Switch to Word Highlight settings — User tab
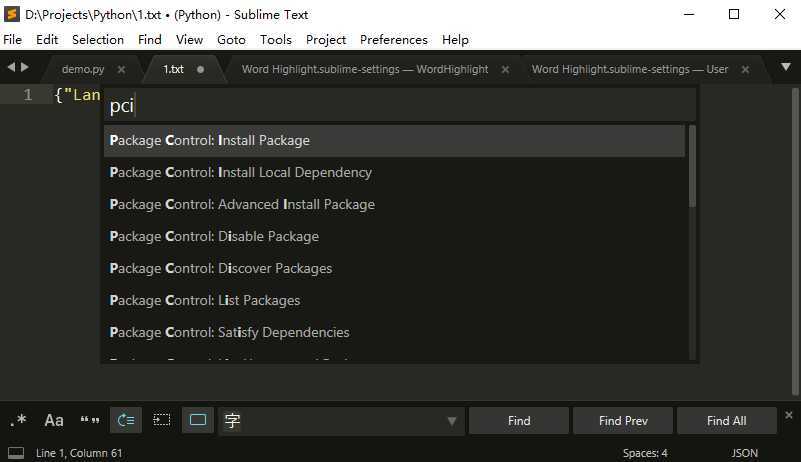The height and width of the screenshot is (462, 801). [x=629, y=70]
